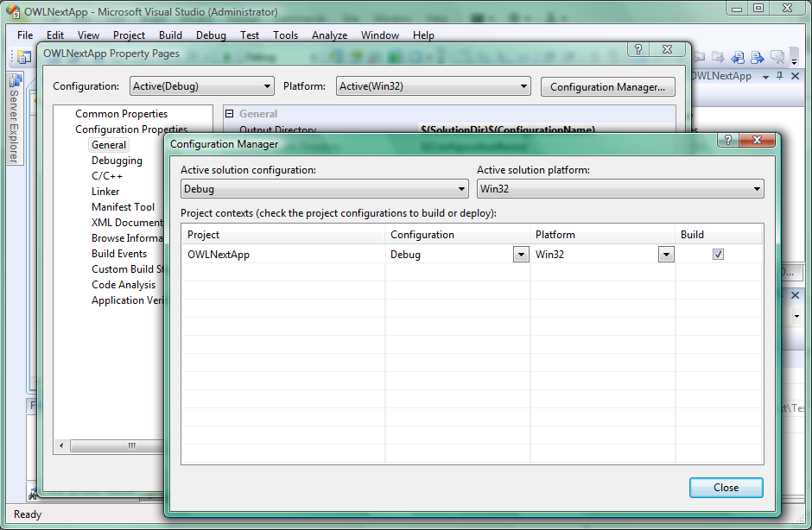
Task: Select the Debugging tree item
Action: point(117,161)
